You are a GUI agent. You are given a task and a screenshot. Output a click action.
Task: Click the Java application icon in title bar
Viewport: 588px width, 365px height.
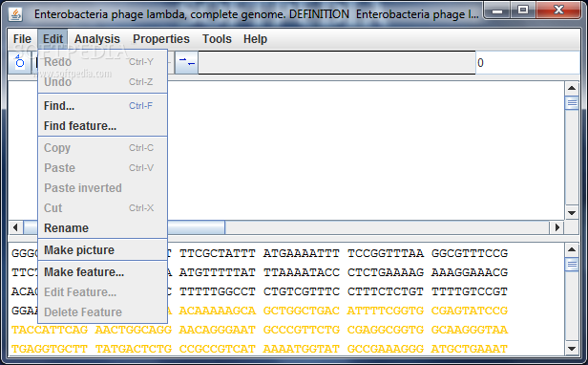pyautogui.click(x=15, y=14)
